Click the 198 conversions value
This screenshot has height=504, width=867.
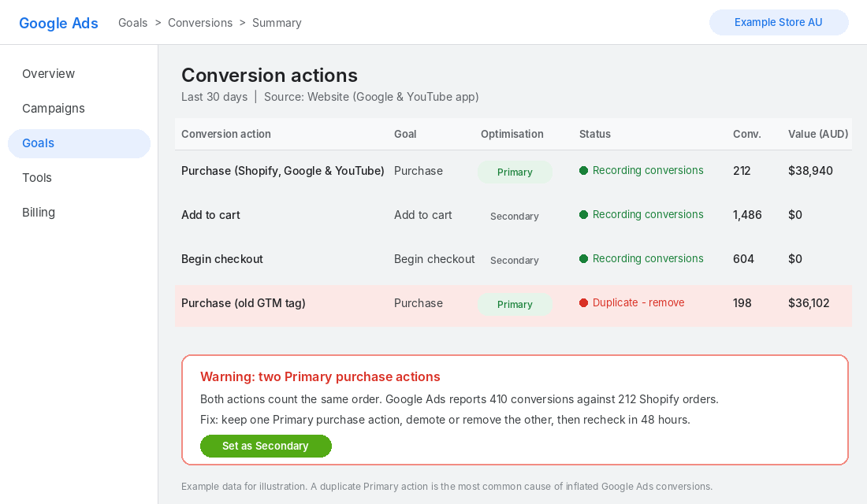tap(742, 303)
